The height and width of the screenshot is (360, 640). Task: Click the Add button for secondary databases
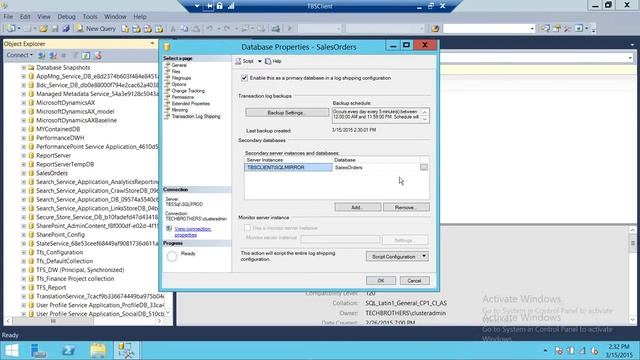click(x=358, y=207)
